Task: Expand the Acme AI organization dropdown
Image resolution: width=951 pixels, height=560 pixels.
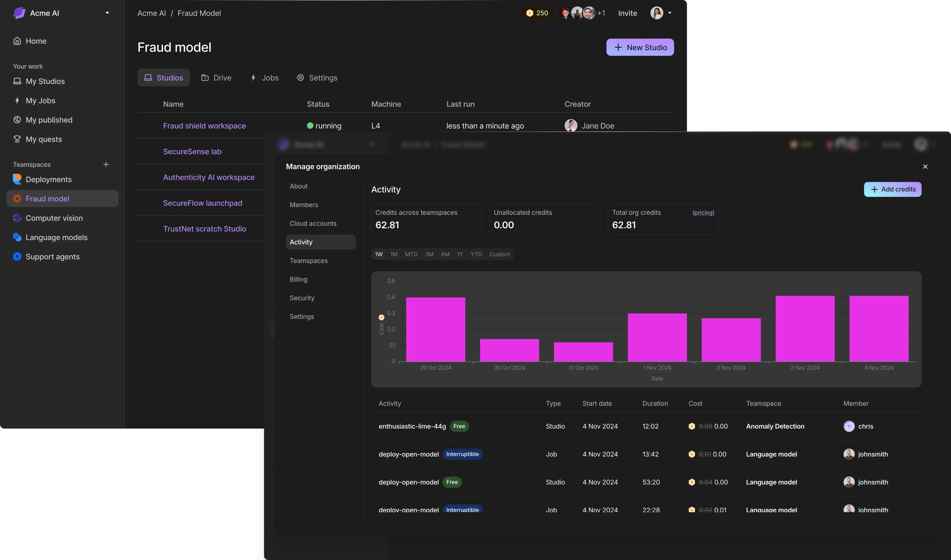Action: click(107, 13)
